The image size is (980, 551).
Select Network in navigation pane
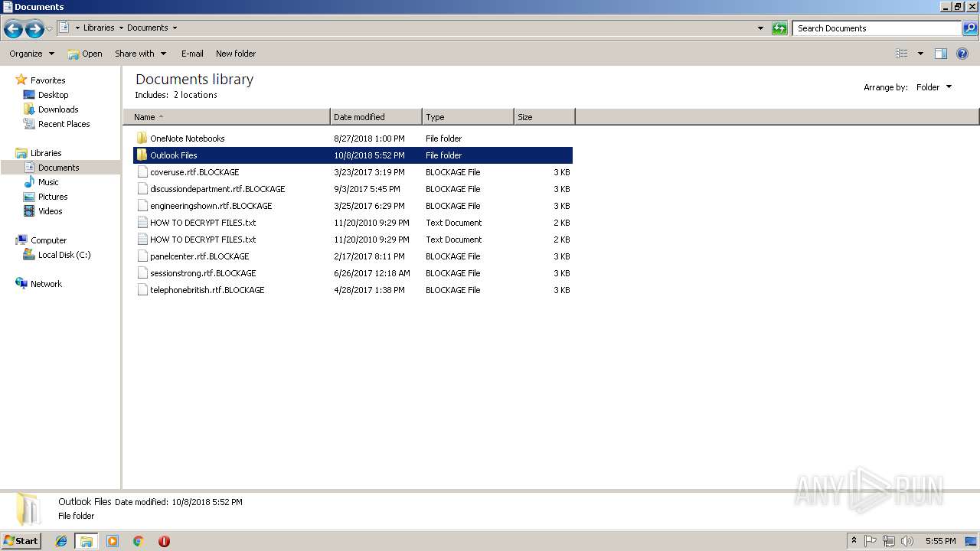click(x=46, y=284)
